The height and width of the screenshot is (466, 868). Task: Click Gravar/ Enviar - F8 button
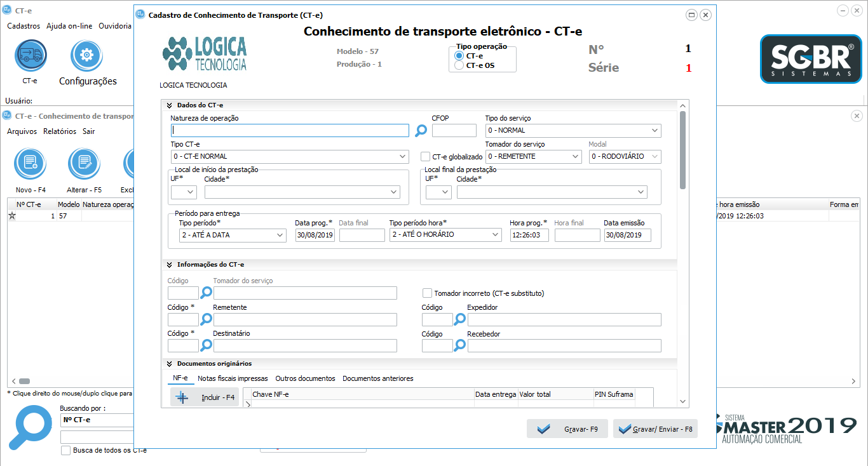(x=655, y=429)
